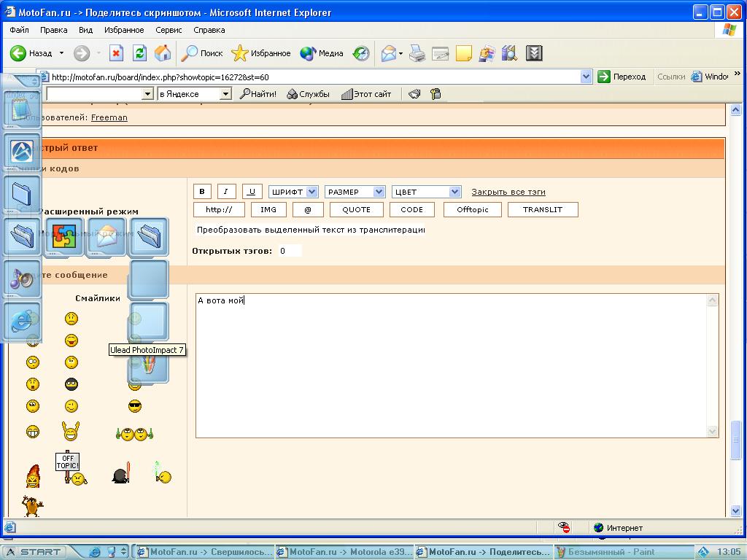Expand the address bar URL dropdown
Screen dimensions: 747x560
tap(586, 77)
